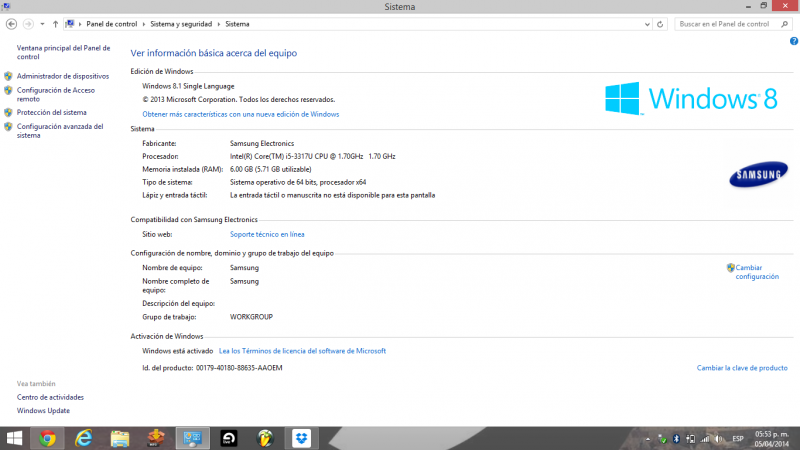Select 'Sistema' breadcrumb in address bar
Screen dimensions: 800x450
coord(237,24)
